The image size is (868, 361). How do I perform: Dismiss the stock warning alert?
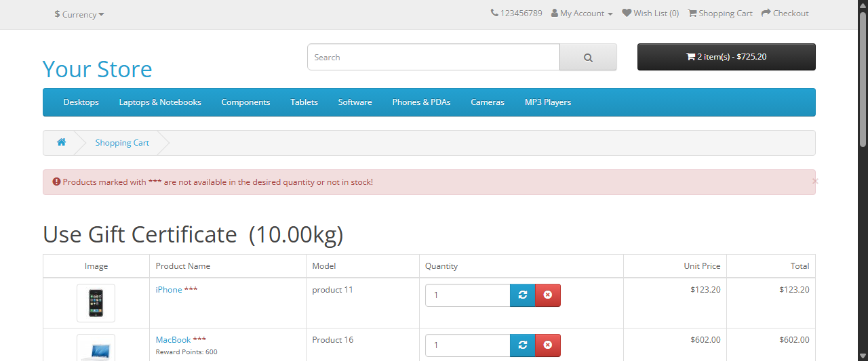pos(814,182)
